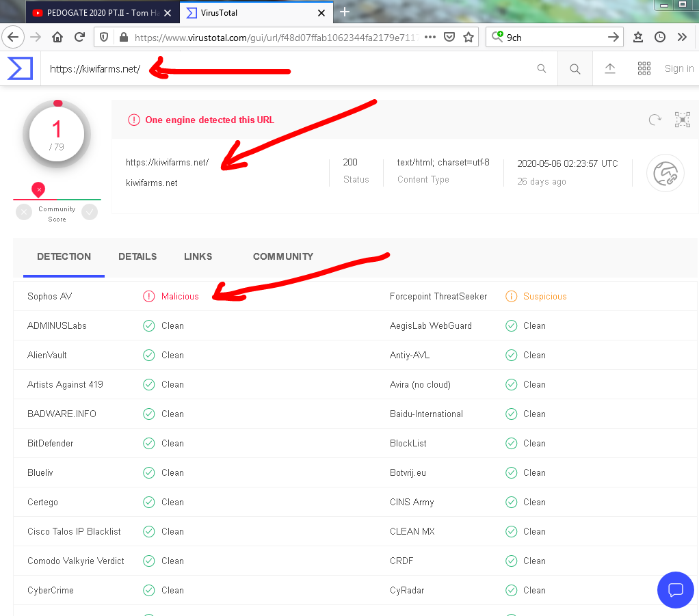Open the upload file icon
Image resolution: width=699 pixels, height=616 pixels.
click(610, 68)
